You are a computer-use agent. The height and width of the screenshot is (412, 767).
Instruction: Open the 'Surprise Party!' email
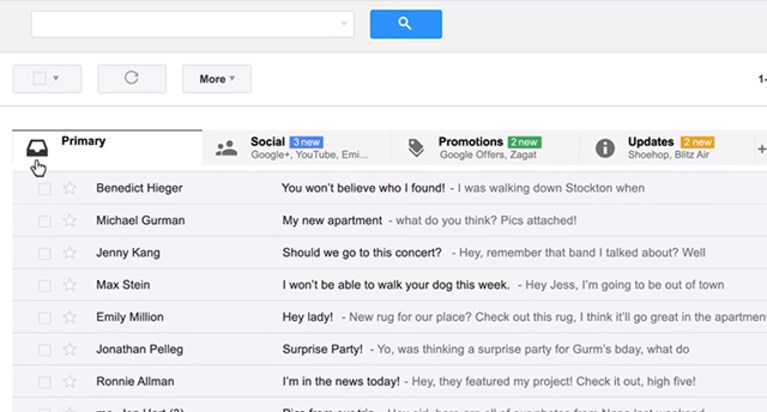pyautogui.click(x=322, y=349)
